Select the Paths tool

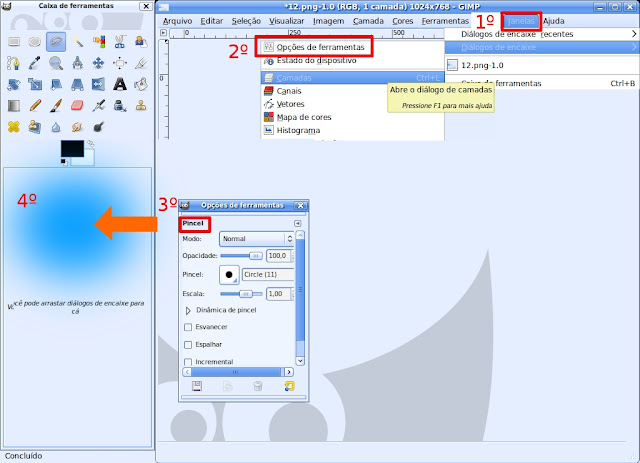[13, 63]
